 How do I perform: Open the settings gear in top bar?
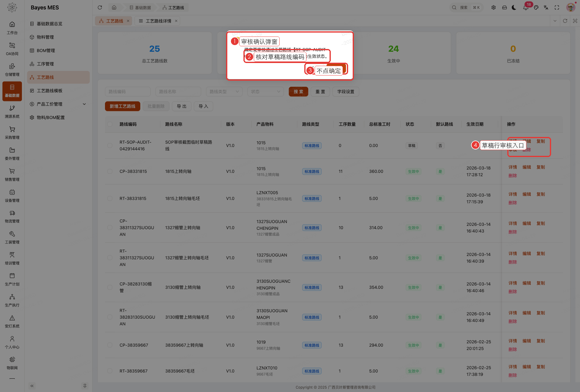point(494,7)
